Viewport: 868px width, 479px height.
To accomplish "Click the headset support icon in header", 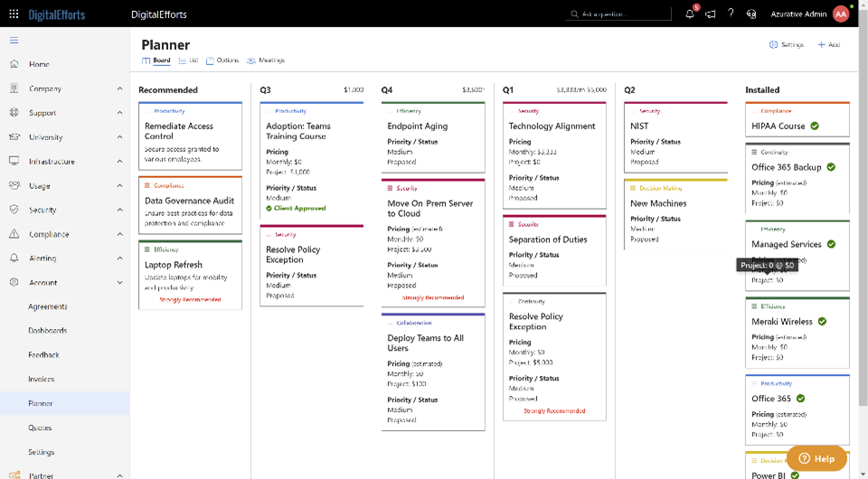I will 751,14.
